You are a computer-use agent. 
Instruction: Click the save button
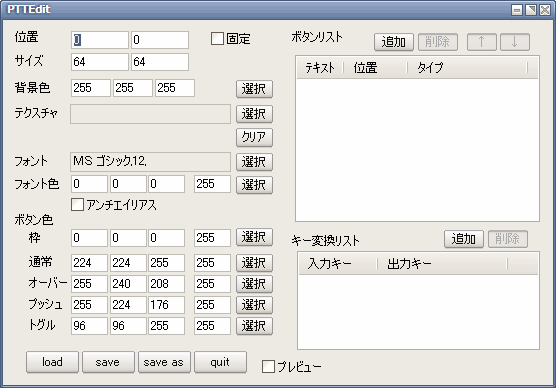[x=109, y=362]
